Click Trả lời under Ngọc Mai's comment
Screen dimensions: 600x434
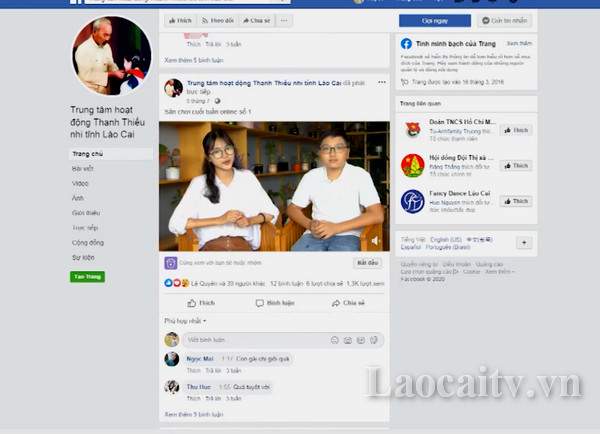click(x=213, y=370)
